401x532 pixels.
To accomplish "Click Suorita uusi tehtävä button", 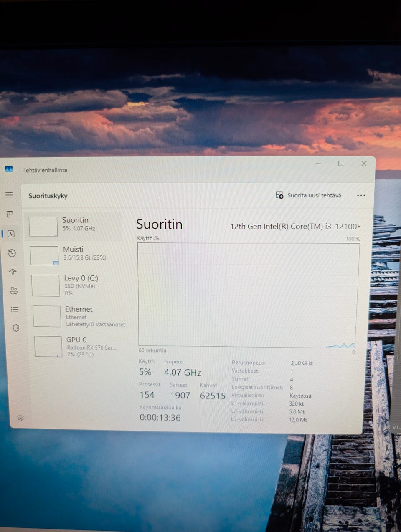I will pos(309,195).
